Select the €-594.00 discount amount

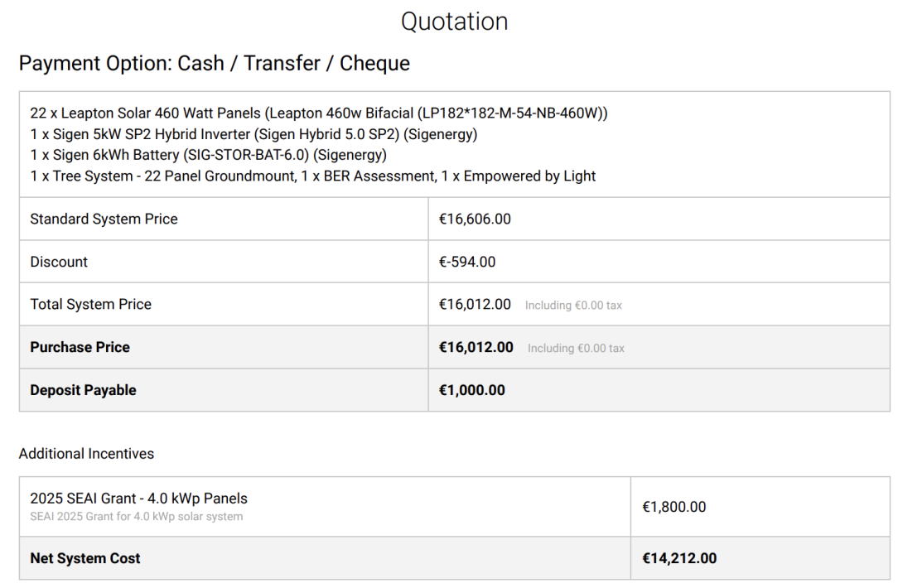tap(467, 262)
